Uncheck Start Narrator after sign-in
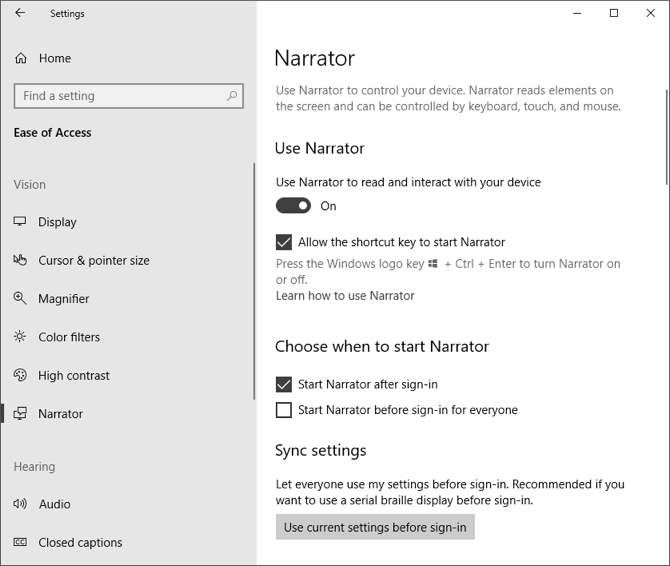The height and width of the screenshot is (566, 670). 284,384
